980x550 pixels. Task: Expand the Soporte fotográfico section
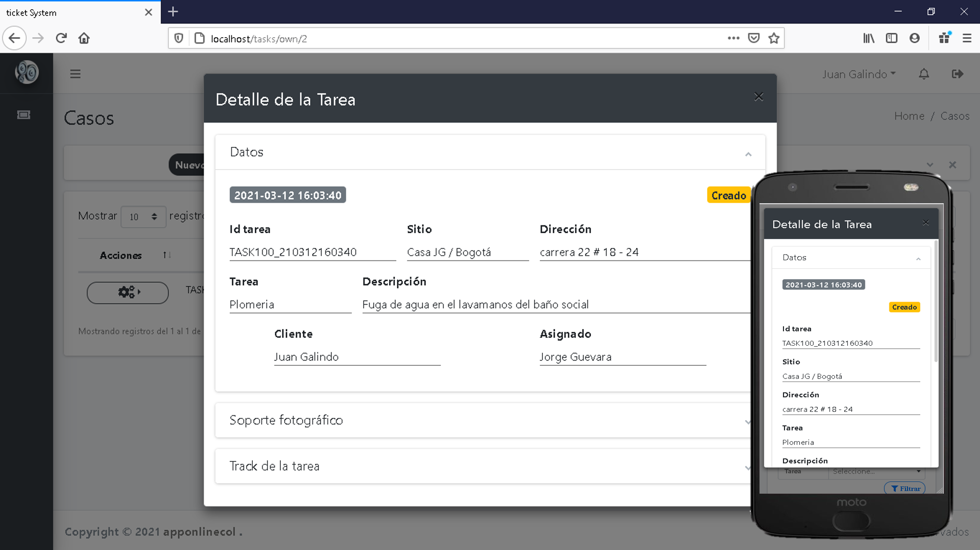(x=483, y=420)
